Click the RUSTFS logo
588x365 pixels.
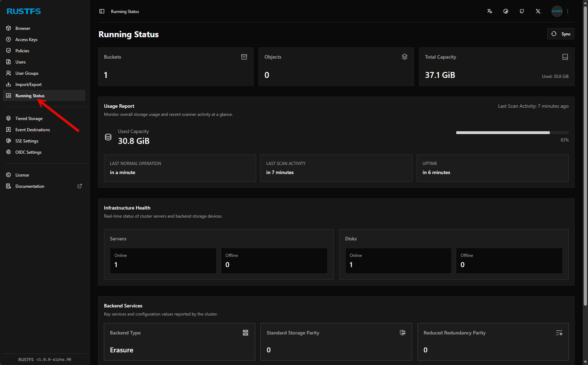(x=24, y=11)
